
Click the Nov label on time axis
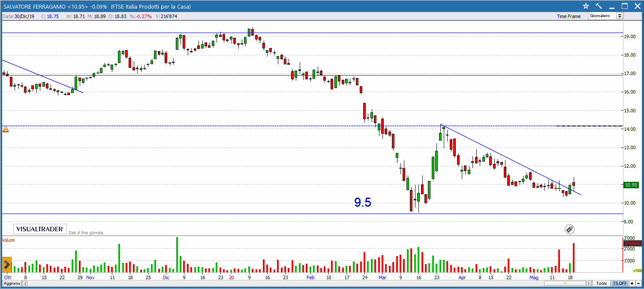point(90,277)
